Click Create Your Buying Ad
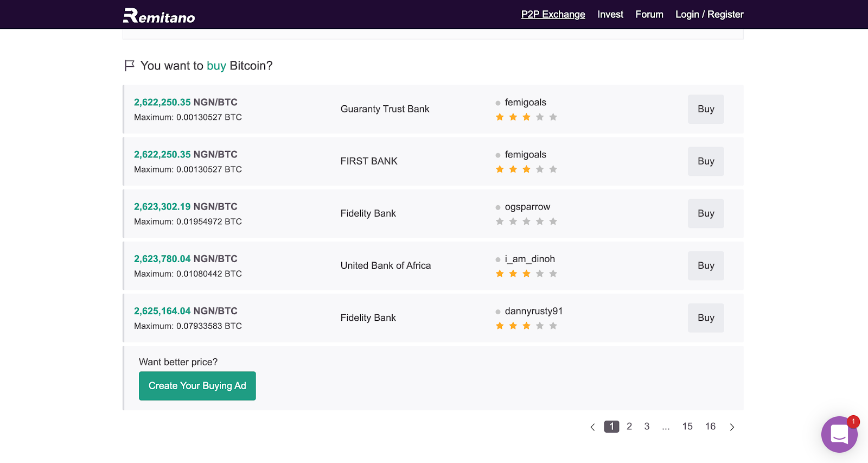The height and width of the screenshot is (463, 868). 197,386
